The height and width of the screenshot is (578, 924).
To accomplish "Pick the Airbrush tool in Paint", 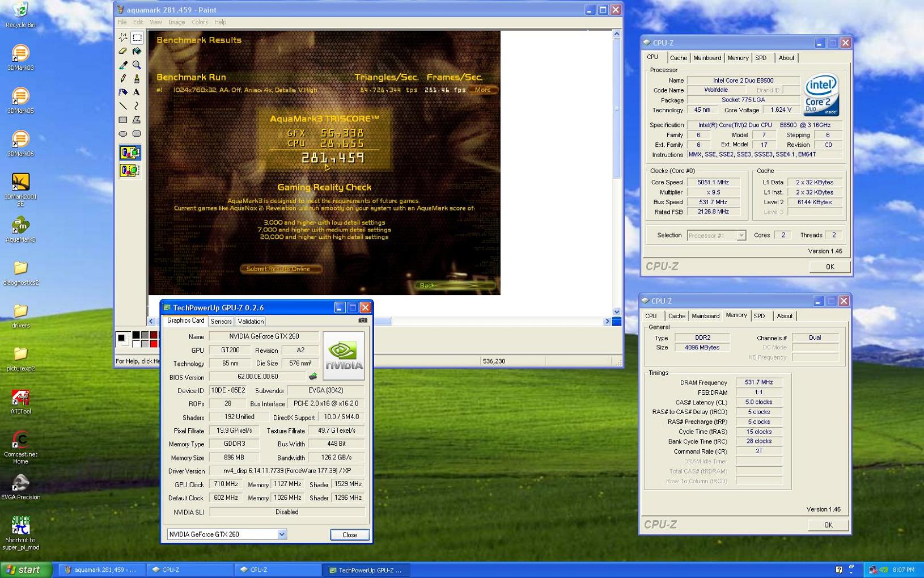I will pos(123,92).
